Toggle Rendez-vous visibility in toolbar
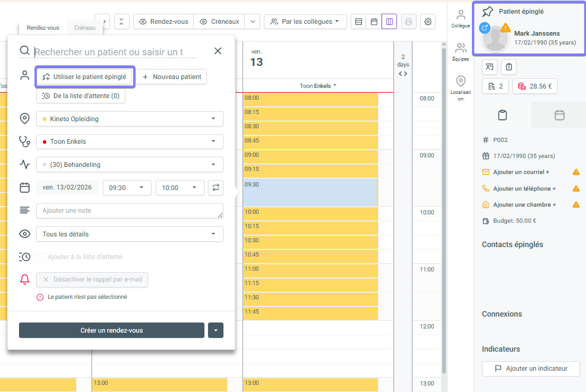The width and height of the screenshot is (586, 392). [x=163, y=22]
